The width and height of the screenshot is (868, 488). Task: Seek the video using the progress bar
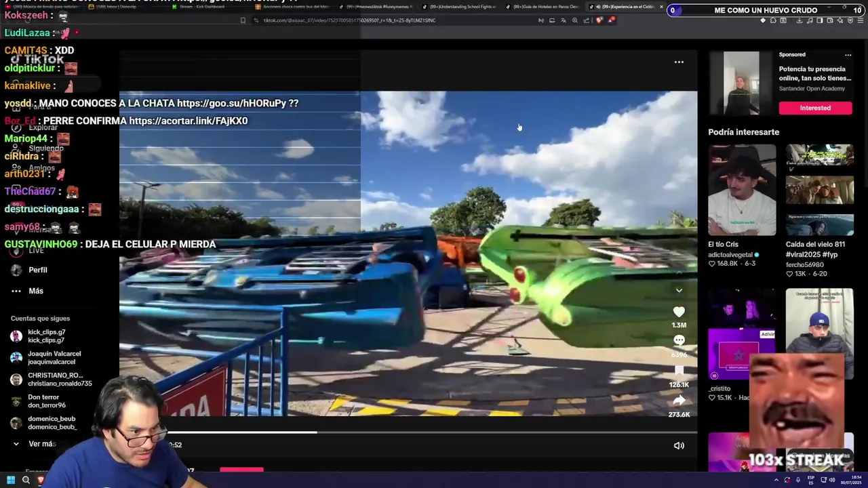[x=432, y=432]
